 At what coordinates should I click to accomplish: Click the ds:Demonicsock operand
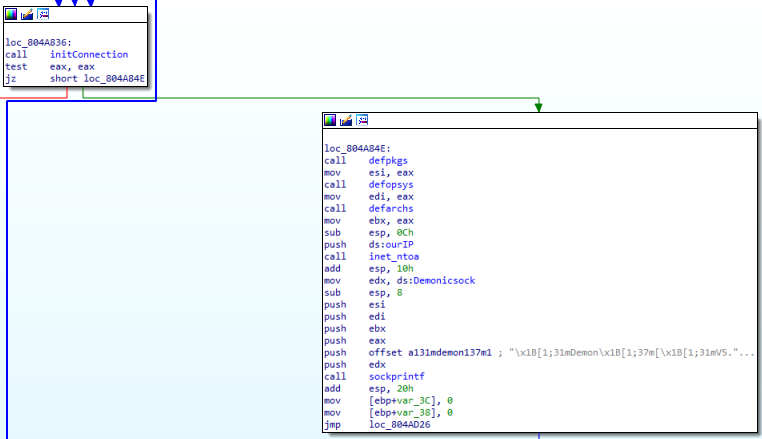(x=436, y=281)
